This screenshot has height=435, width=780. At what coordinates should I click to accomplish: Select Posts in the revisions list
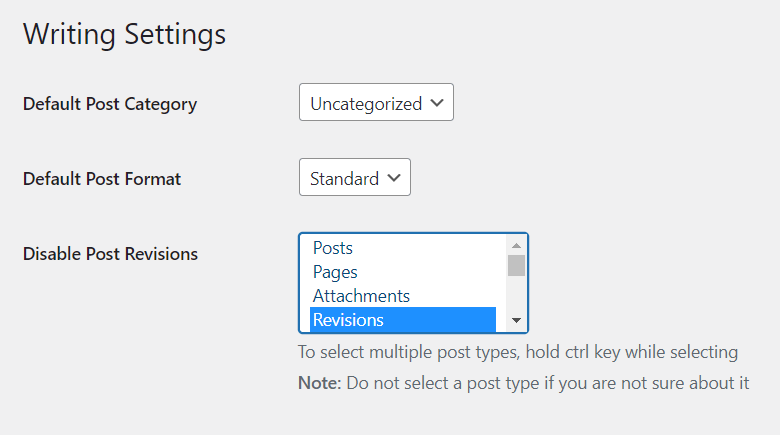tap(403, 248)
